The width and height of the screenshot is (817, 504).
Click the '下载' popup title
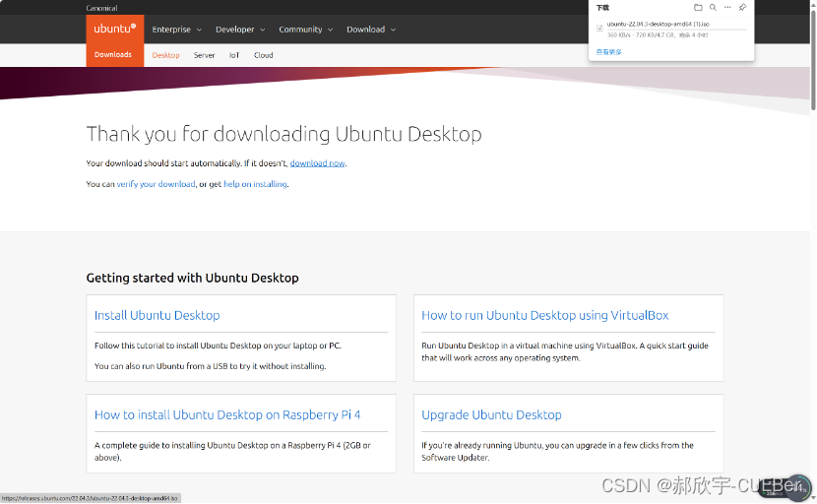(x=602, y=8)
